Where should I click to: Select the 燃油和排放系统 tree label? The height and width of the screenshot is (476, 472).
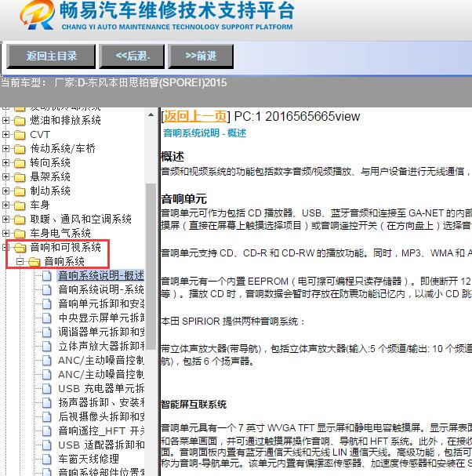(x=65, y=121)
